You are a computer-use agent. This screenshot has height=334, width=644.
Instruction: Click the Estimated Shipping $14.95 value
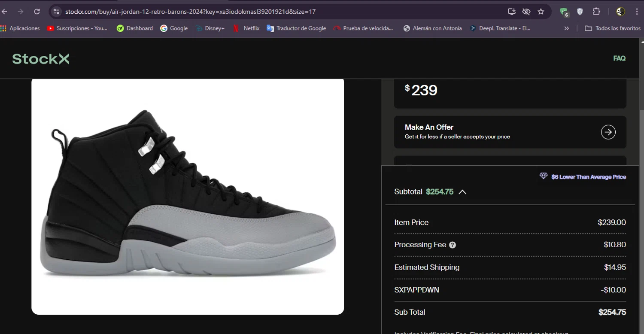(615, 267)
